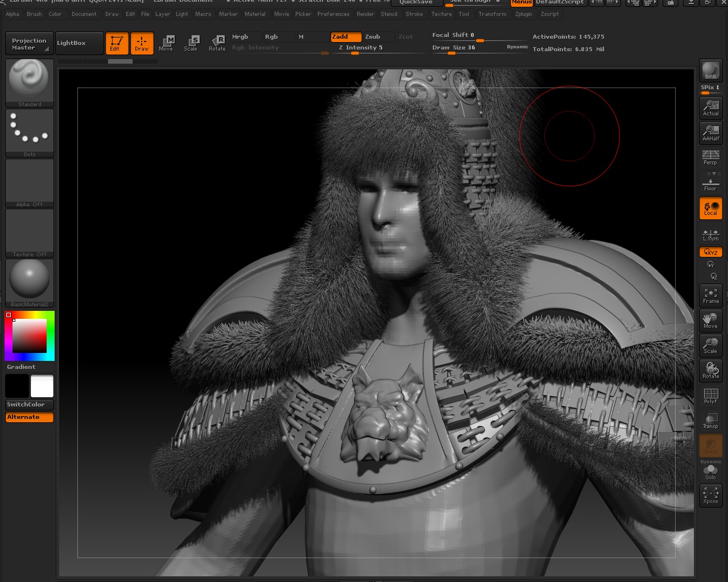Enable Zsub mode
Image resolution: width=728 pixels, height=582 pixels.
pyautogui.click(x=378, y=36)
